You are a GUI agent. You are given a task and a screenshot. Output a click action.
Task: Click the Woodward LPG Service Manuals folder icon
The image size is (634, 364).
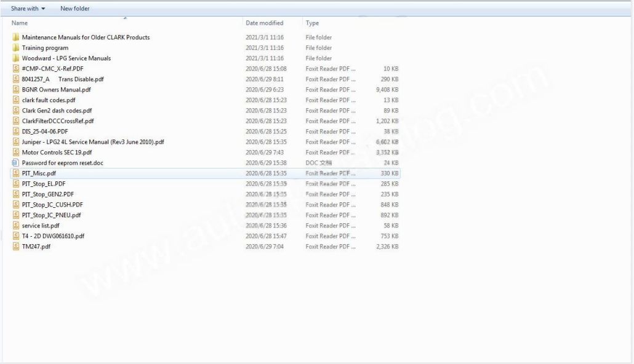coord(16,58)
